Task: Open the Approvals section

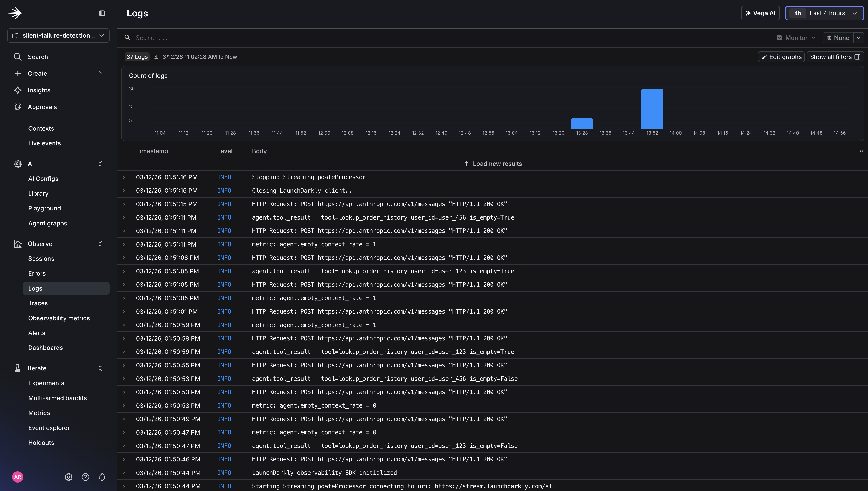Action: (x=42, y=107)
